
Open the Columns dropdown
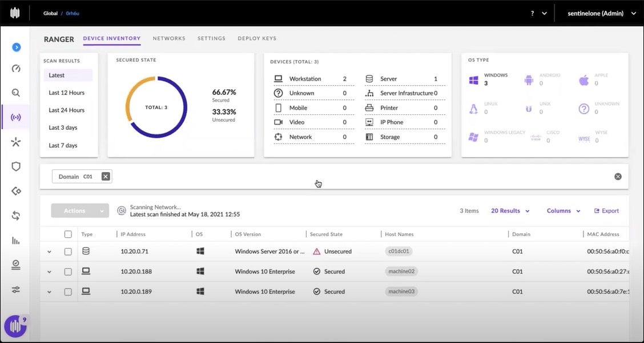[x=563, y=211]
